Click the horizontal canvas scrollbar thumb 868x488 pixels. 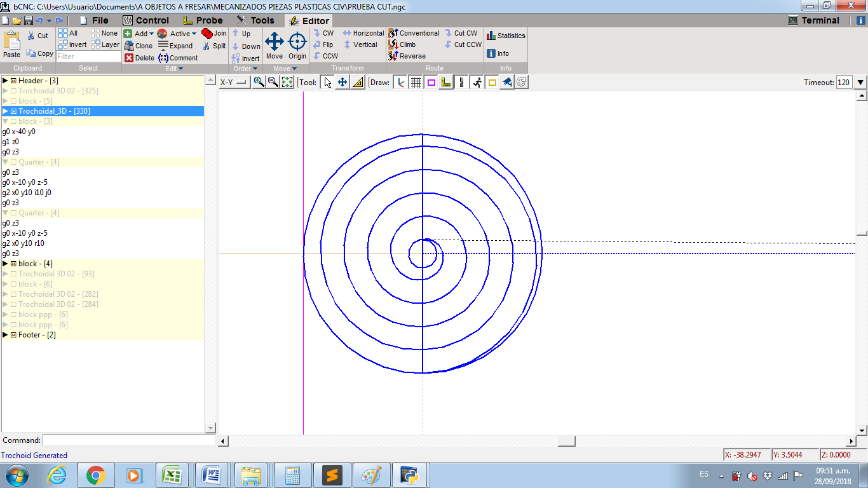[x=567, y=441]
